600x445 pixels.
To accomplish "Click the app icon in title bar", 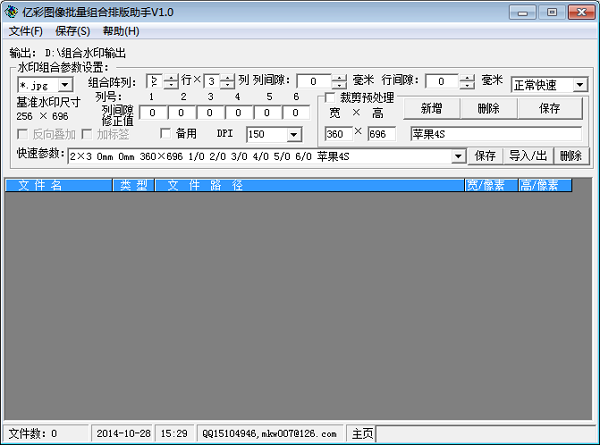I will (11, 12).
